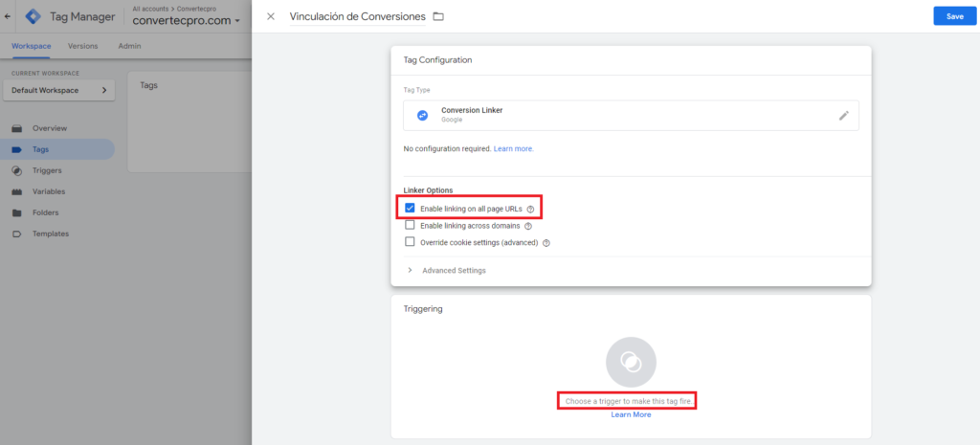Click help icon beside Enable linking on all page URLs
The image size is (980, 445).
pos(530,210)
